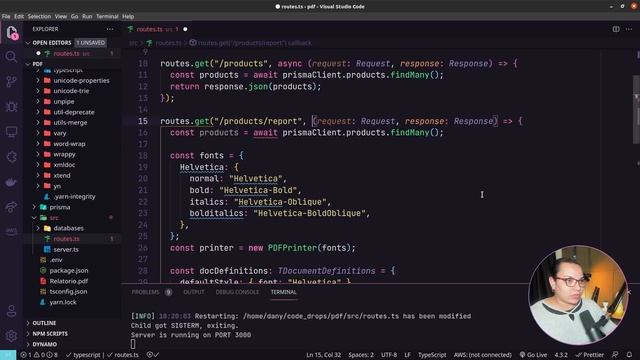
Task: Expand the util-deprecate folder
Action: [74, 112]
